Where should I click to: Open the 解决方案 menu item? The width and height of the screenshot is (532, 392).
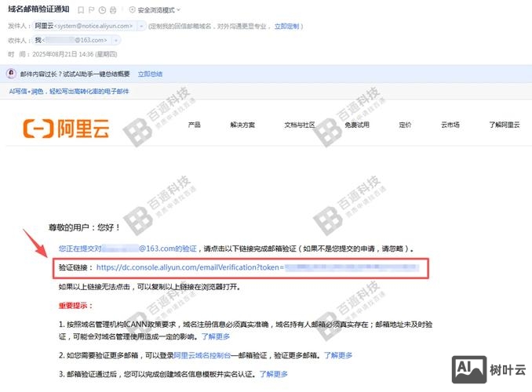[242, 125]
